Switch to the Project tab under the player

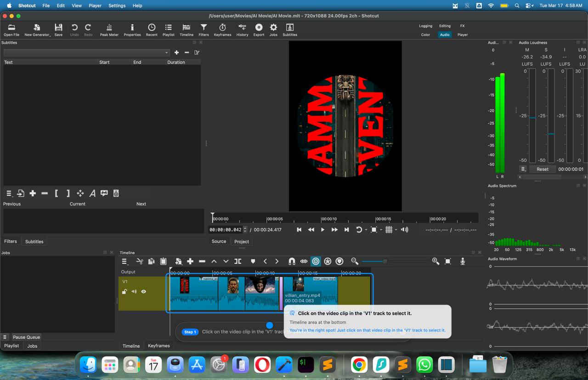[x=241, y=241]
